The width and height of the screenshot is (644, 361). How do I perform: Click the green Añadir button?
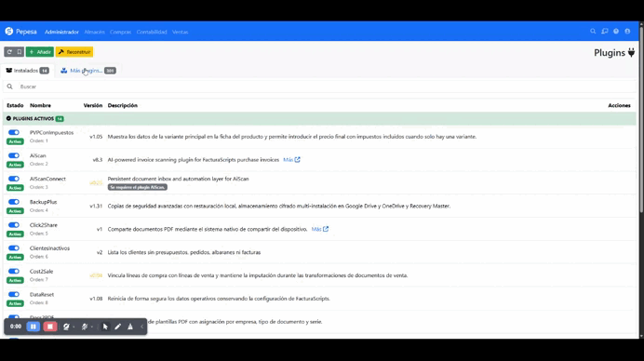[40, 52]
